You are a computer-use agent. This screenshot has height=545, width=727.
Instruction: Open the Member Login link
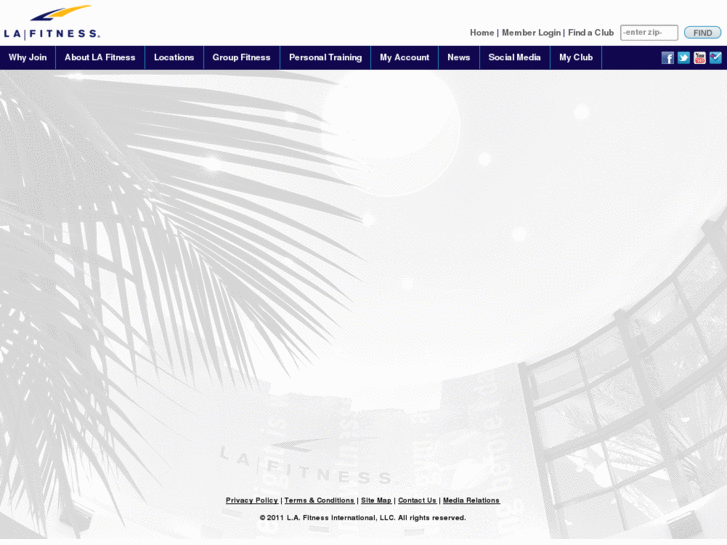click(x=531, y=33)
